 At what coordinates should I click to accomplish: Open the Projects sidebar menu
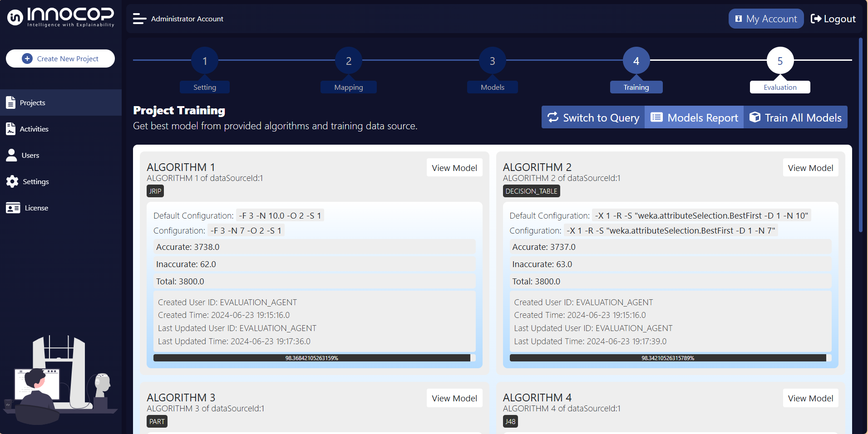61,102
